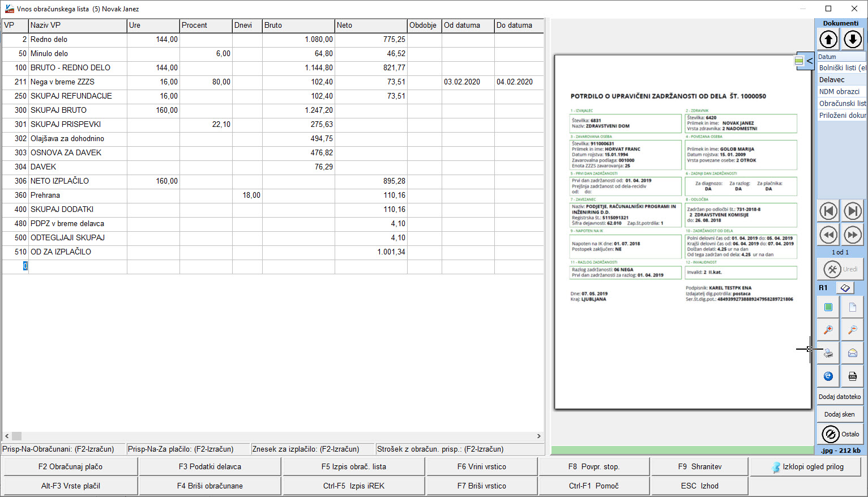Click the blue refresh circle icon
Viewport: 868px width, 497px height.
[x=828, y=376]
